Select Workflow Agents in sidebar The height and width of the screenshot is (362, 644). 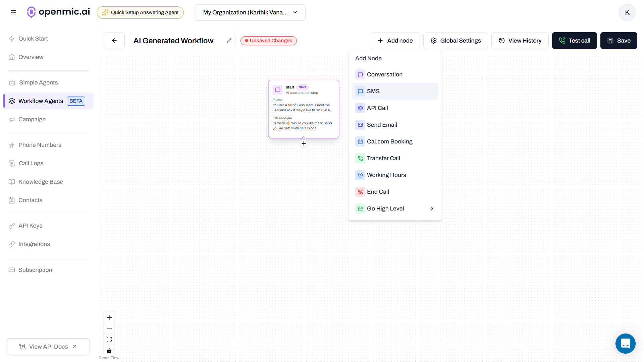41,101
